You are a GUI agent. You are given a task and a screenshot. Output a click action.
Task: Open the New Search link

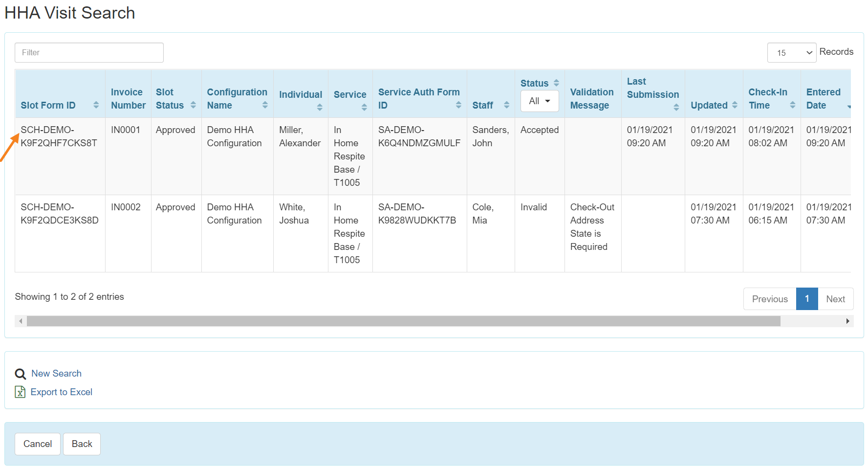pos(56,374)
